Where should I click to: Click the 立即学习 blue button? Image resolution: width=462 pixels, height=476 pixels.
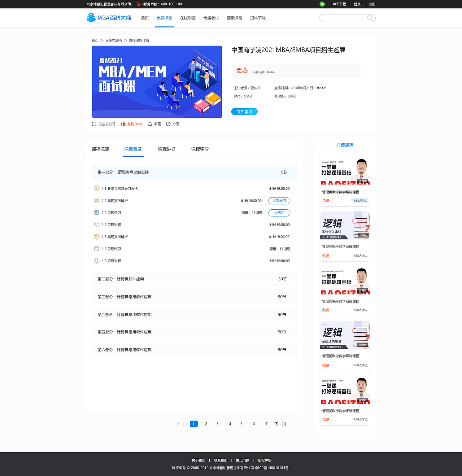[244, 112]
